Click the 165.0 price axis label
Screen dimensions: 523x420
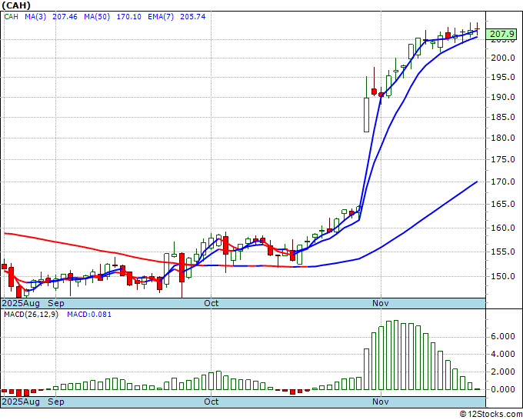(x=503, y=205)
